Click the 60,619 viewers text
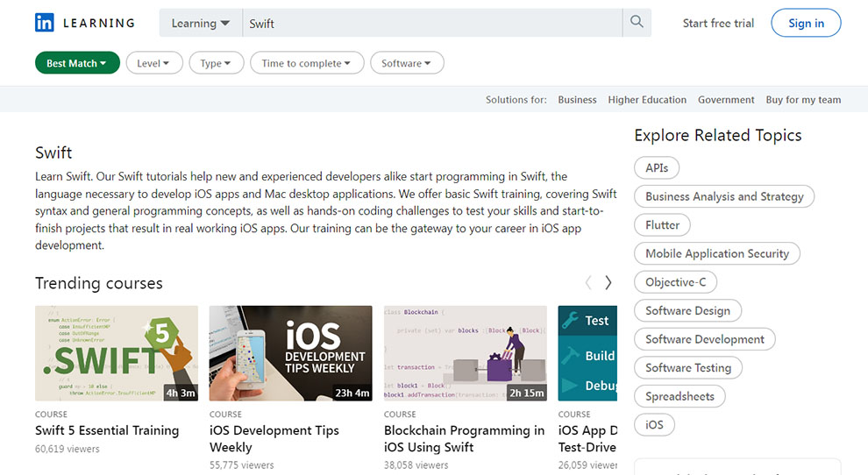The image size is (868, 475). click(67, 449)
